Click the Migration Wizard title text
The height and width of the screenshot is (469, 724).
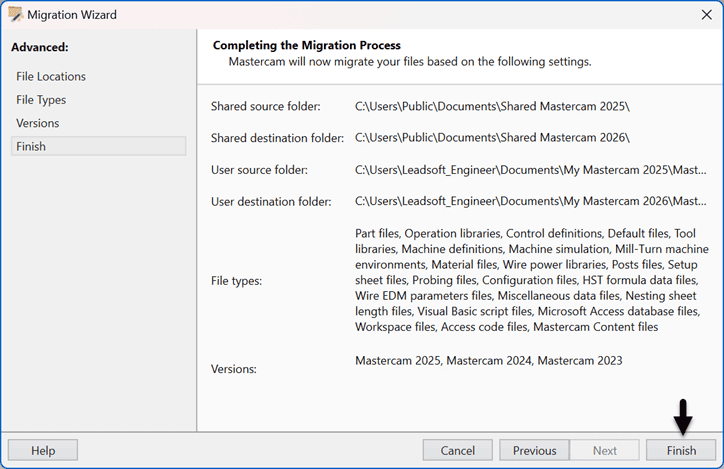click(72, 15)
